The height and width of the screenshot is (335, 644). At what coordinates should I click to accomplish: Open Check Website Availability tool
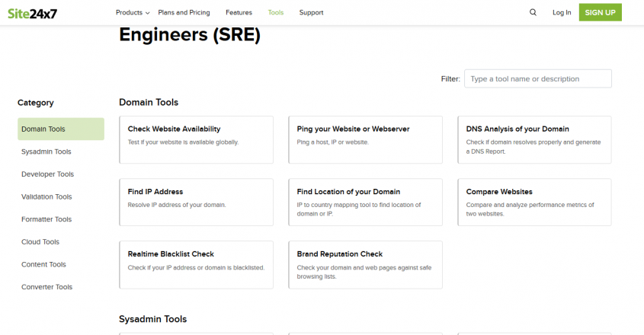tap(196, 139)
